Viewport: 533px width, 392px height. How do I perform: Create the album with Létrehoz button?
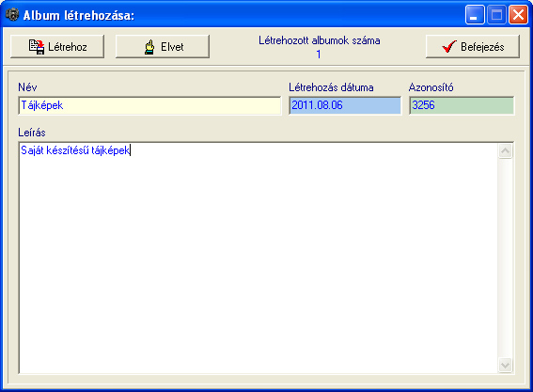57,47
